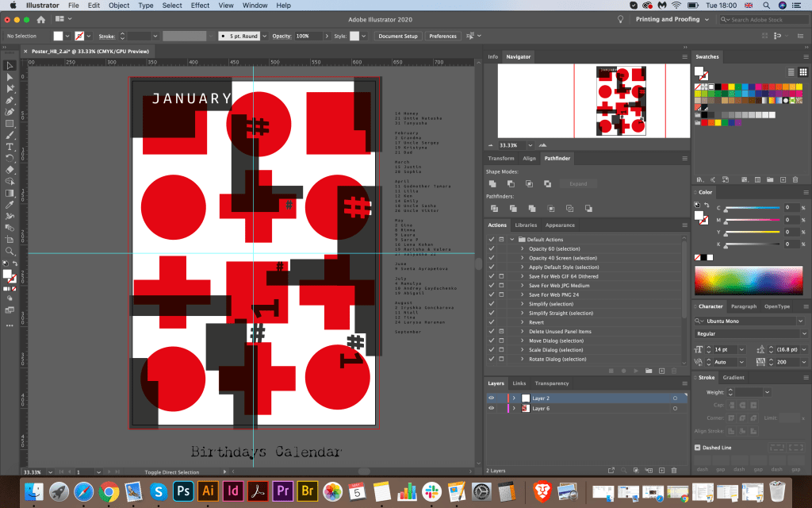
Task: Collapse the Default Actions folder
Action: (x=512, y=239)
